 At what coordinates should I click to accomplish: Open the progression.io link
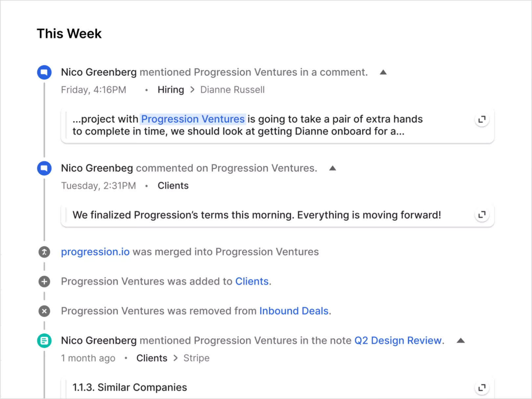pos(95,252)
